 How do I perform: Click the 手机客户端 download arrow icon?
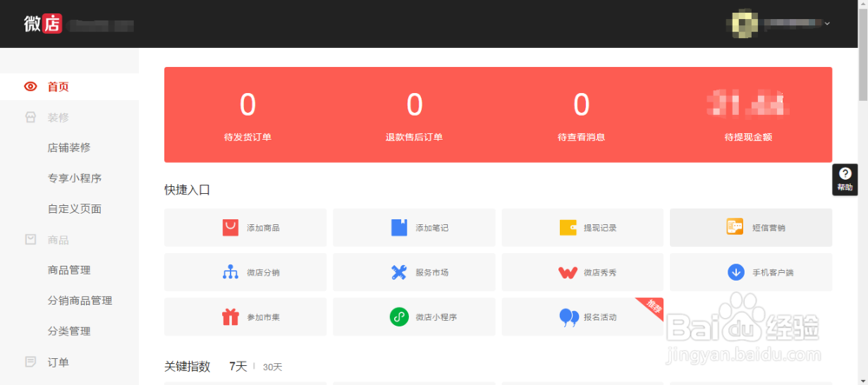click(736, 272)
